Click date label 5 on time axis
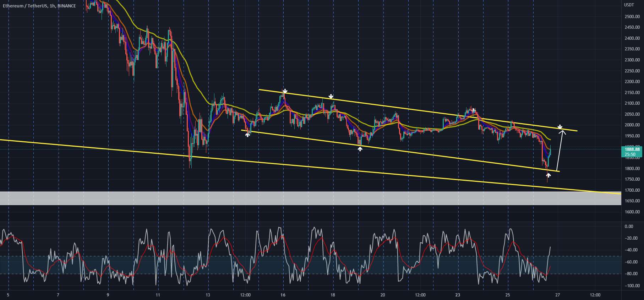Image resolution: width=644 pixels, height=300 pixels. 8,295
